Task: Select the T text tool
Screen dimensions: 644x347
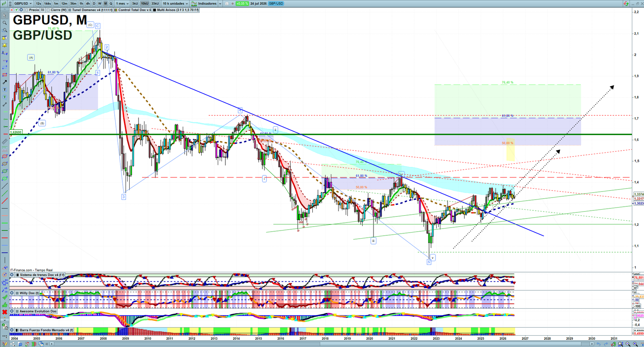Action: tap(4, 89)
